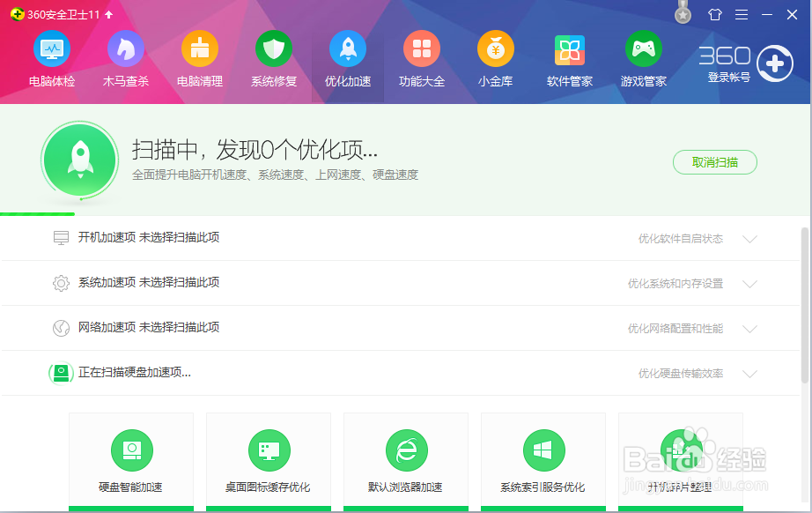Screen dimensions: 812x513
Task: Open the main menu hamburger icon
Action: [x=742, y=14]
